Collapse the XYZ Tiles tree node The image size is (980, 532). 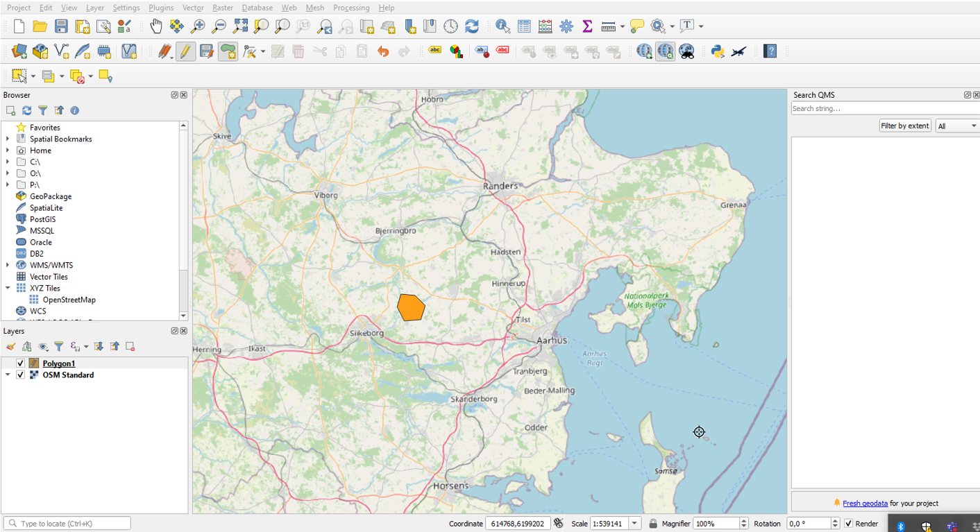click(8, 289)
